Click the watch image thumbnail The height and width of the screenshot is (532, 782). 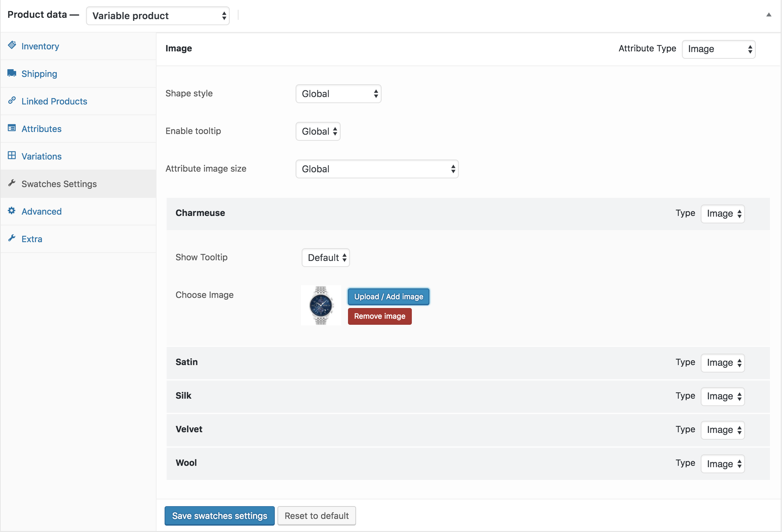click(321, 306)
